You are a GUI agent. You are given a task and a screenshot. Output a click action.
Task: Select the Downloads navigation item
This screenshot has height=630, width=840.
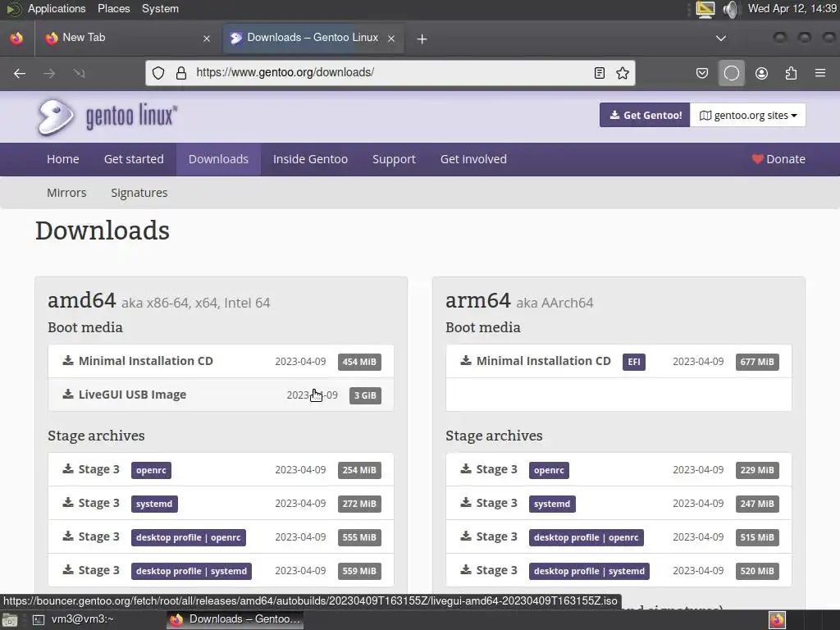click(218, 159)
